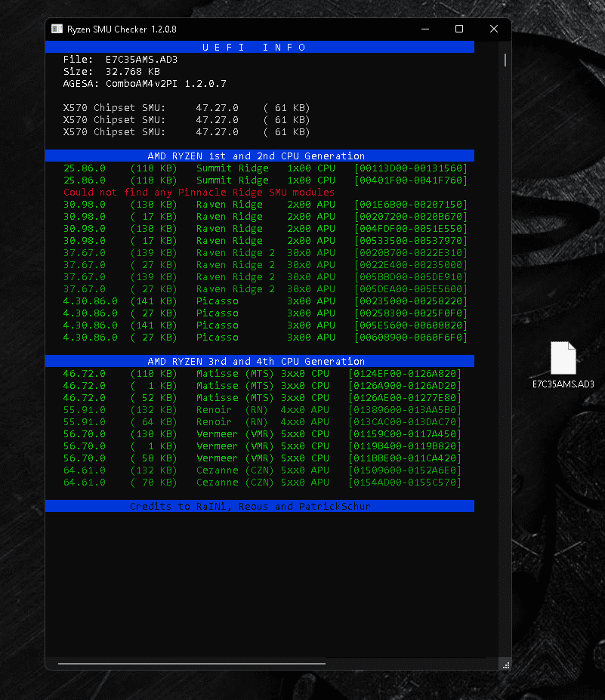Click the Vermeer row [011BBE00-011CA420]
The height and width of the screenshot is (700, 605).
(x=262, y=458)
